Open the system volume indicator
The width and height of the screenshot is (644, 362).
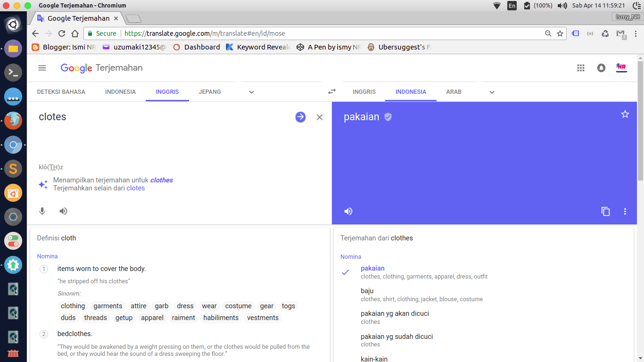click(562, 6)
